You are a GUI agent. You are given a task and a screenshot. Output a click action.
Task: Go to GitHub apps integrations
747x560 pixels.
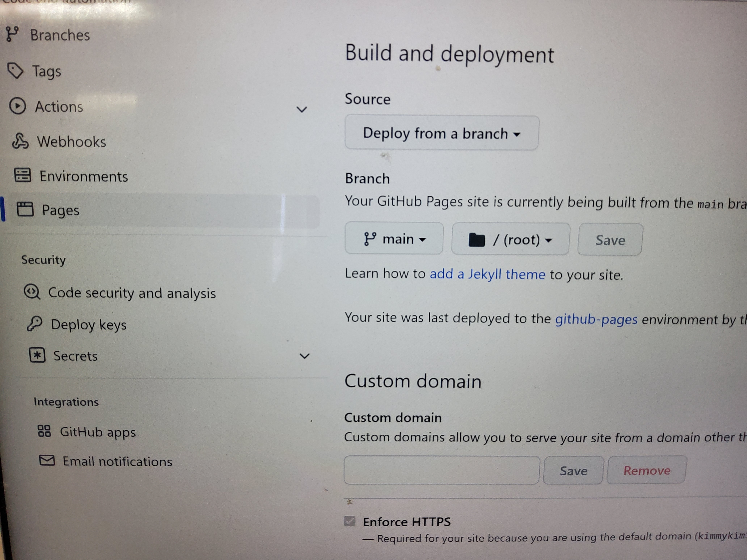point(98,432)
